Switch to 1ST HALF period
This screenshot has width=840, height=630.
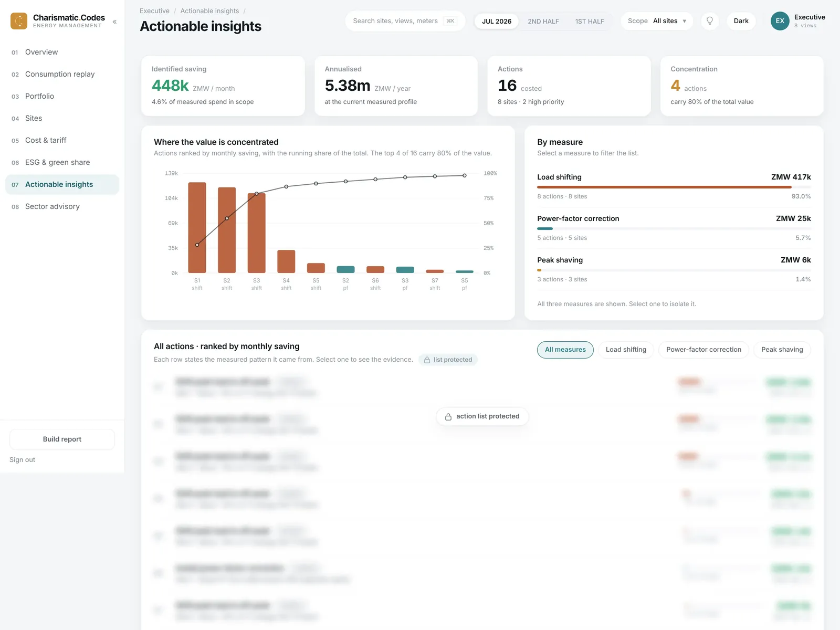590,22
